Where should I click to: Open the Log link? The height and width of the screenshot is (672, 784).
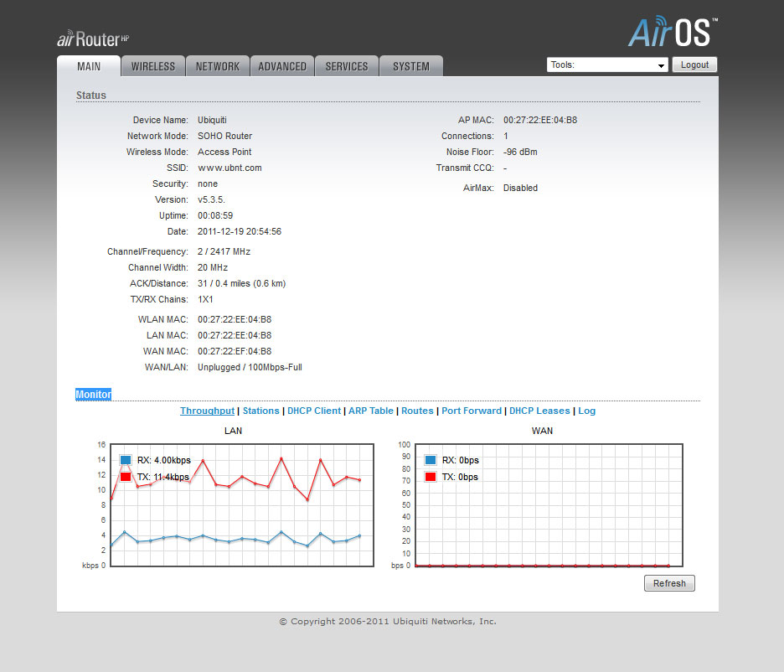[586, 411]
